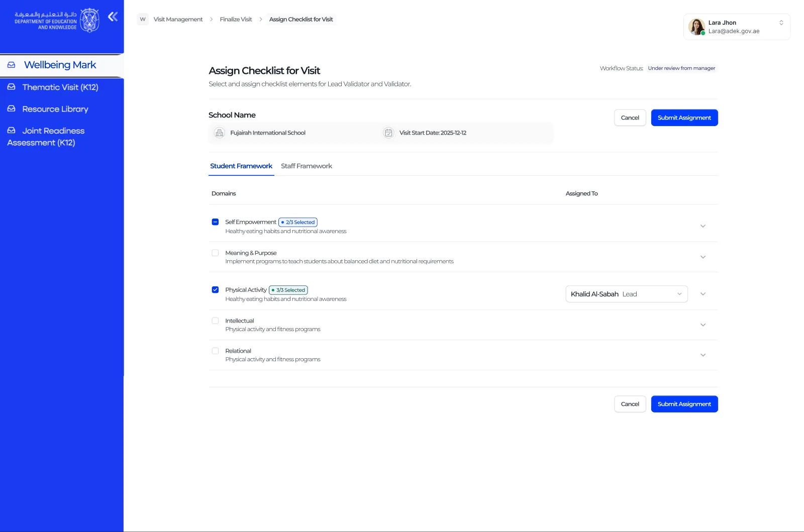Click Under review from manager status badge

click(681, 68)
